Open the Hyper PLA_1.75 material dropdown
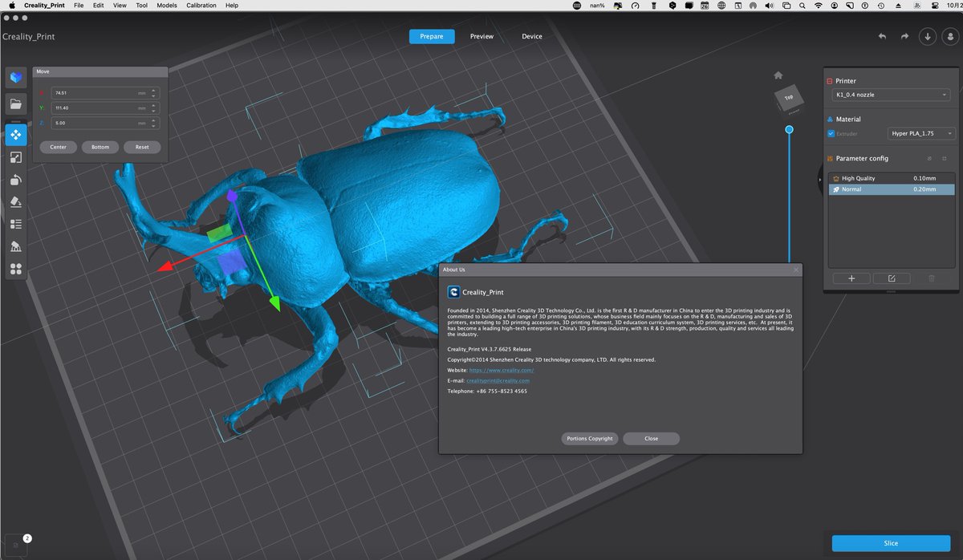963x560 pixels. (921, 133)
